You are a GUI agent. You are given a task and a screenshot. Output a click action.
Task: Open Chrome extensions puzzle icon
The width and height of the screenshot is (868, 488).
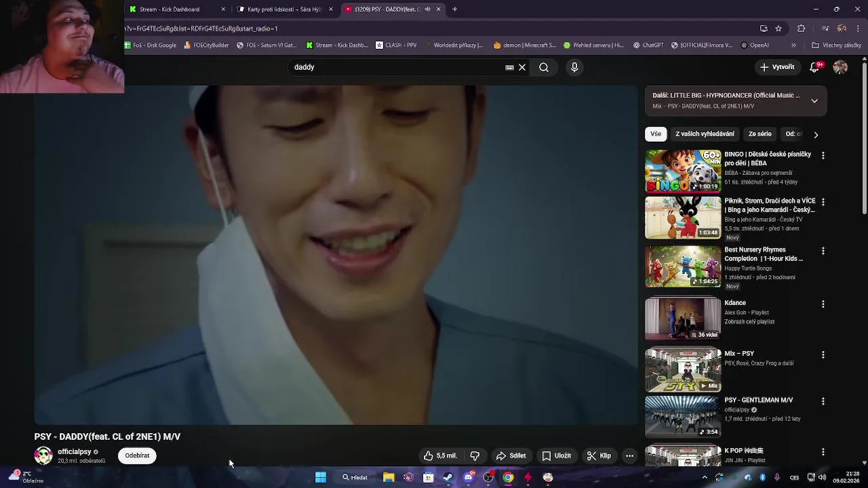[x=802, y=28]
